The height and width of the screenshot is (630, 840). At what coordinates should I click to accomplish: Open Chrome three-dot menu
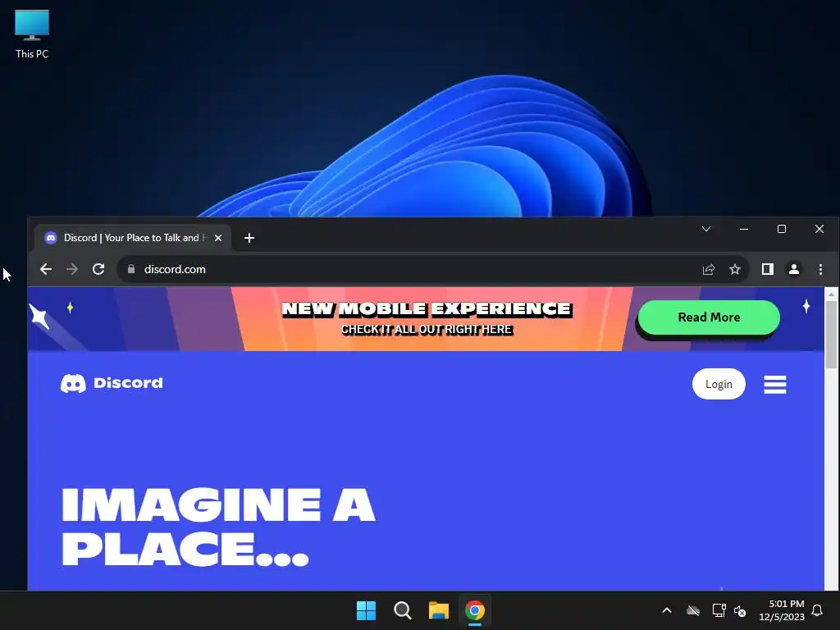tap(820, 269)
